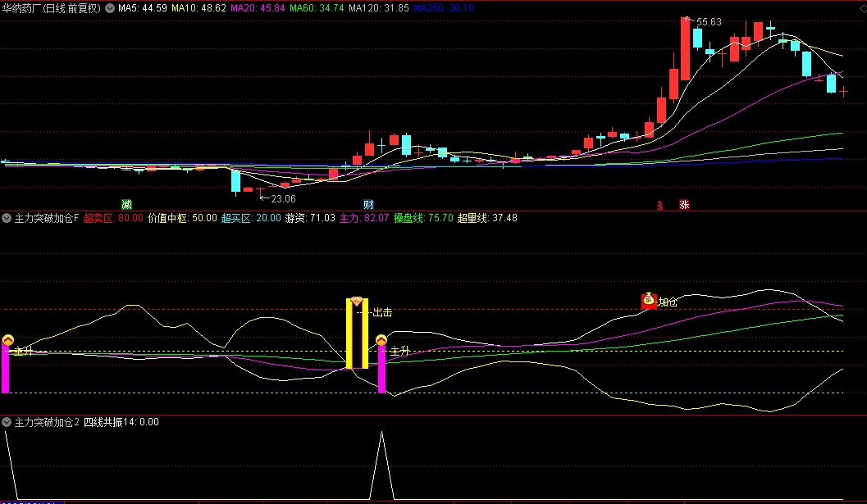Click the 55.63 high price label
This screenshot has width=867, height=504.
click(x=709, y=22)
